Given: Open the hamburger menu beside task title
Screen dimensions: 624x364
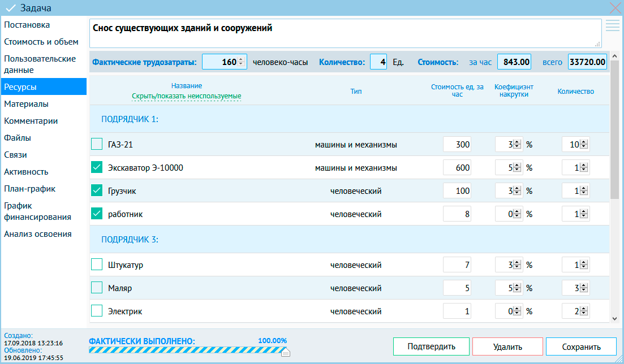Looking at the screenshot, I should tap(613, 25).
